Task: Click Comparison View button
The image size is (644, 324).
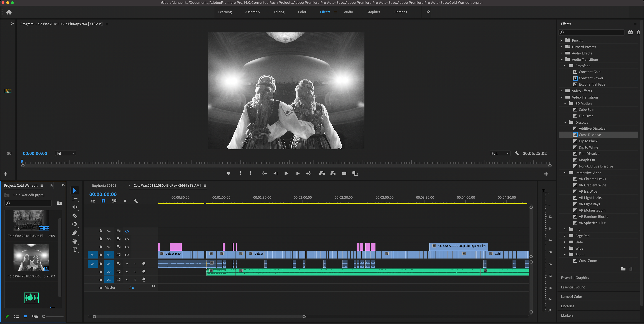Action: point(355,173)
